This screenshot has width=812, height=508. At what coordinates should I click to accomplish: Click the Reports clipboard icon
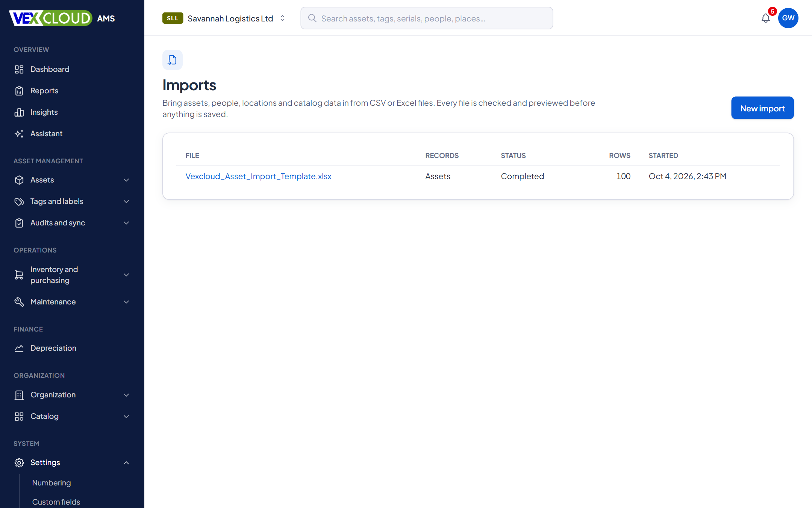(x=19, y=91)
